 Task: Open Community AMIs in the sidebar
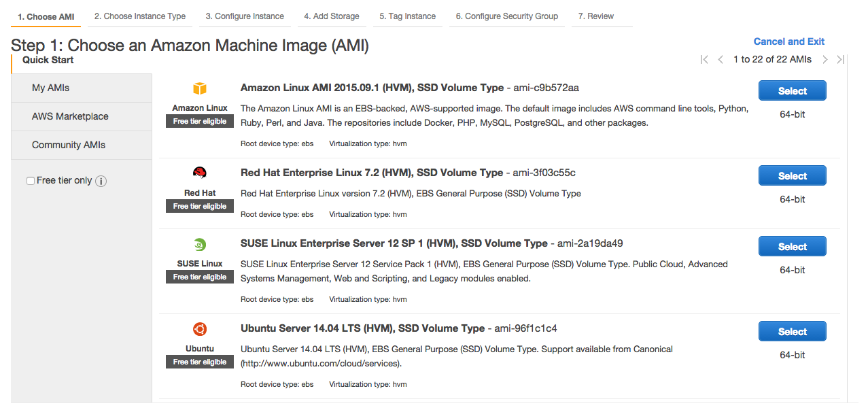click(x=82, y=145)
